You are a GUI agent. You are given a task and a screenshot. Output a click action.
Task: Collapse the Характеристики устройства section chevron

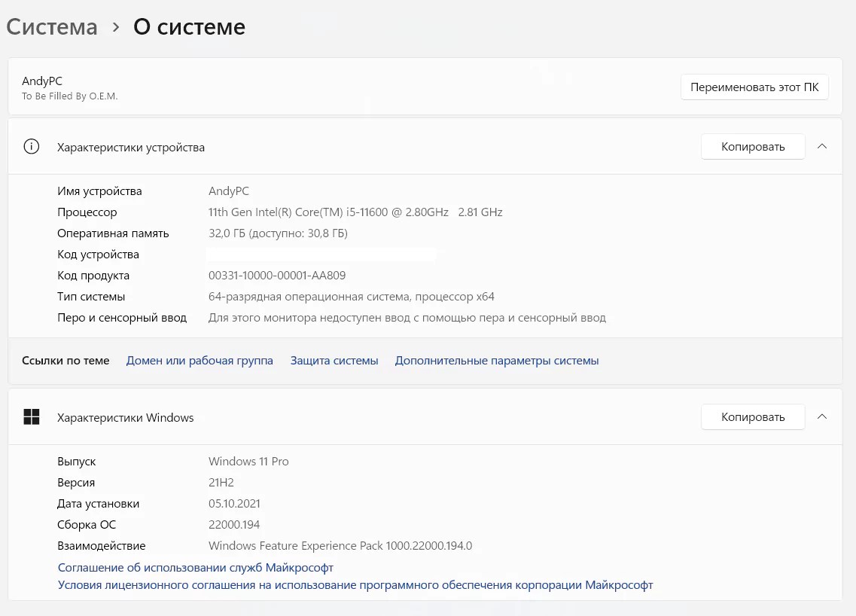point(822,146)
